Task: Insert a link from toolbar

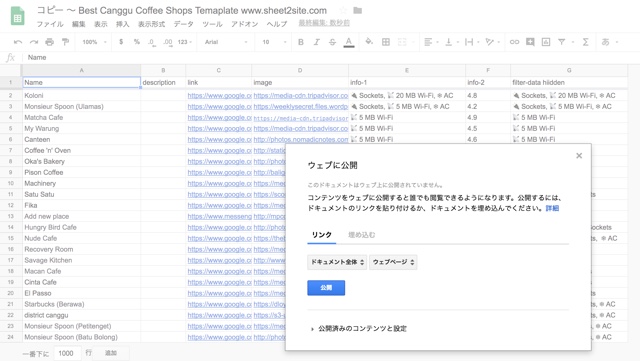Action: (514, 42)
